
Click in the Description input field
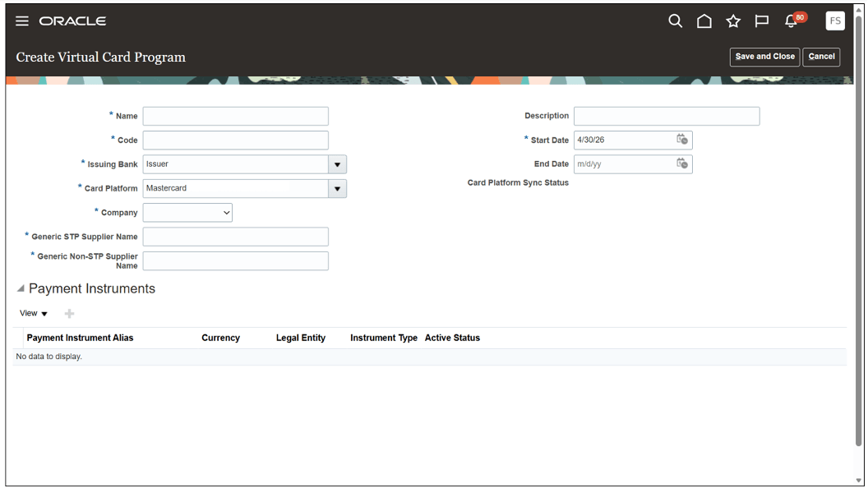tap(667, 116)
